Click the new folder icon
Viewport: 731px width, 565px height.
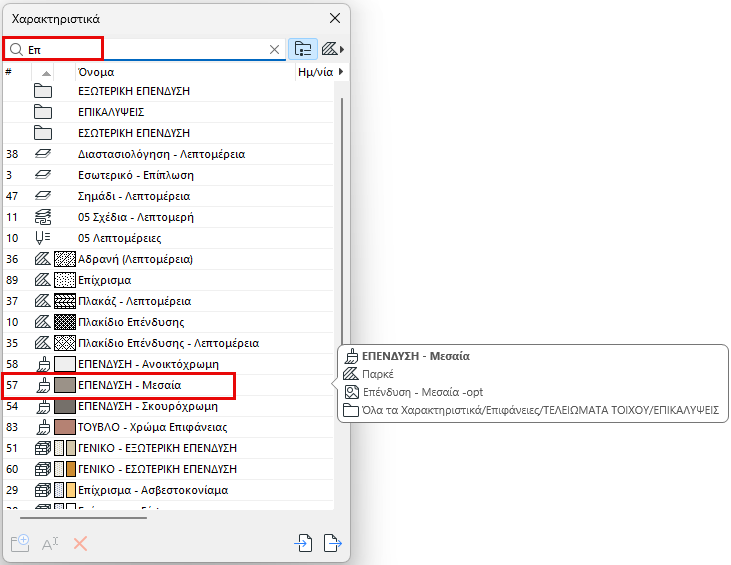pos(20,543)
